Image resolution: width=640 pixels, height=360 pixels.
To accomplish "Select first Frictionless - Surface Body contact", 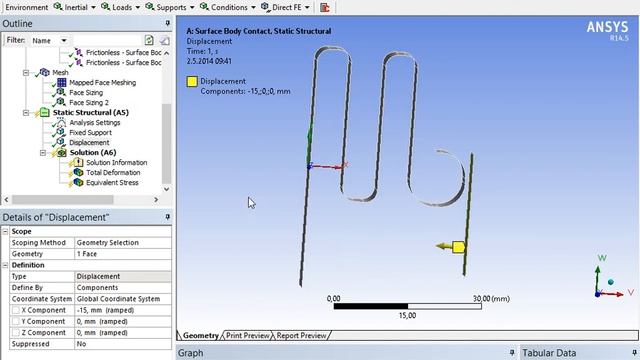I will [123, 53].
